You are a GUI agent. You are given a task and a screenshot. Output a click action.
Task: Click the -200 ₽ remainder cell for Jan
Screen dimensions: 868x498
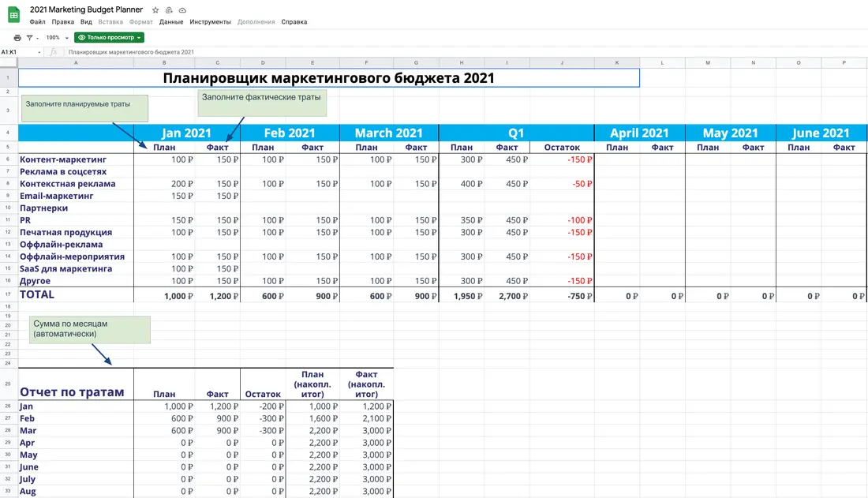[x=263, y=406]
